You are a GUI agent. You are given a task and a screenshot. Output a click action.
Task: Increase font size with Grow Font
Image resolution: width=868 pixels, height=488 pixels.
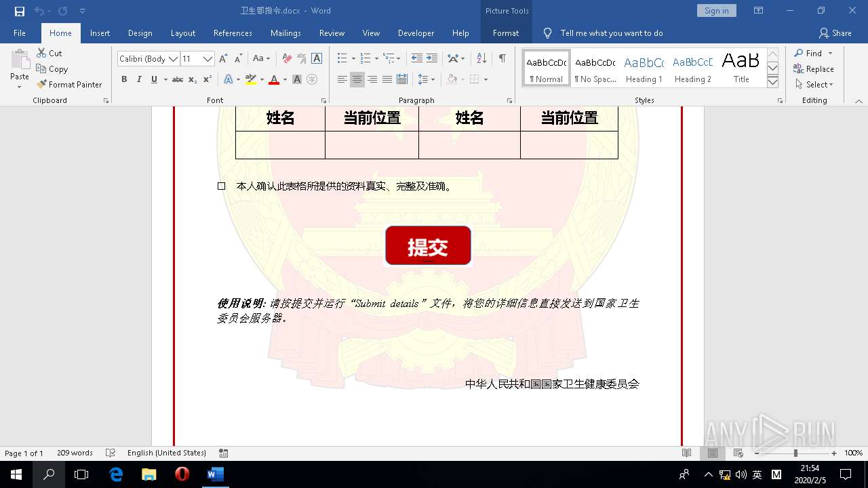(x=223, y=58)
